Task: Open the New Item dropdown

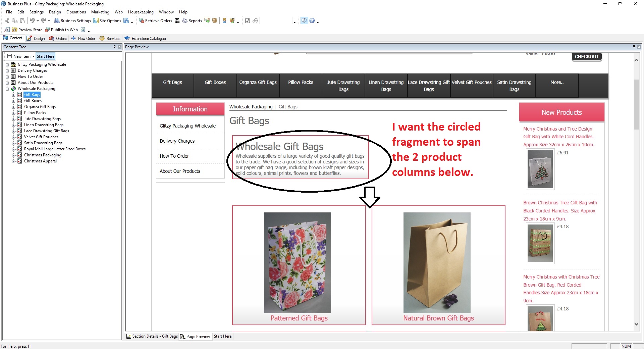Action: coord(33,56)
